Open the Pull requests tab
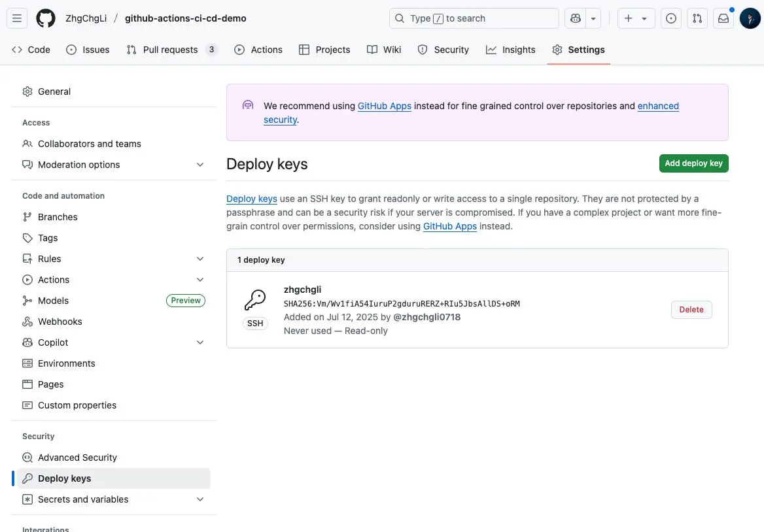Viewport: 764px width, 532px height. click(170, 50)
